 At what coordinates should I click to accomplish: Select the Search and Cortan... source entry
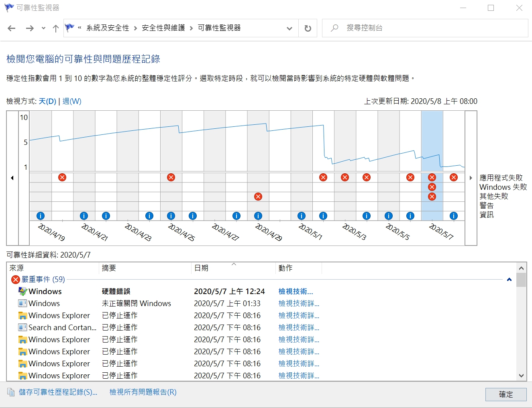tap(62, 327)
